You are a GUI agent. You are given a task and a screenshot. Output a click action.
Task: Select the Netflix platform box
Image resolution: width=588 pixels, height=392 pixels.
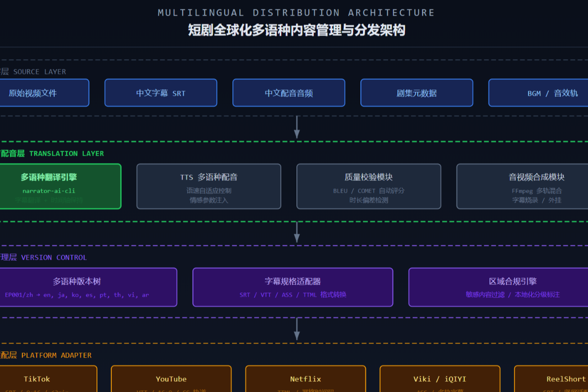pos(306,379)
